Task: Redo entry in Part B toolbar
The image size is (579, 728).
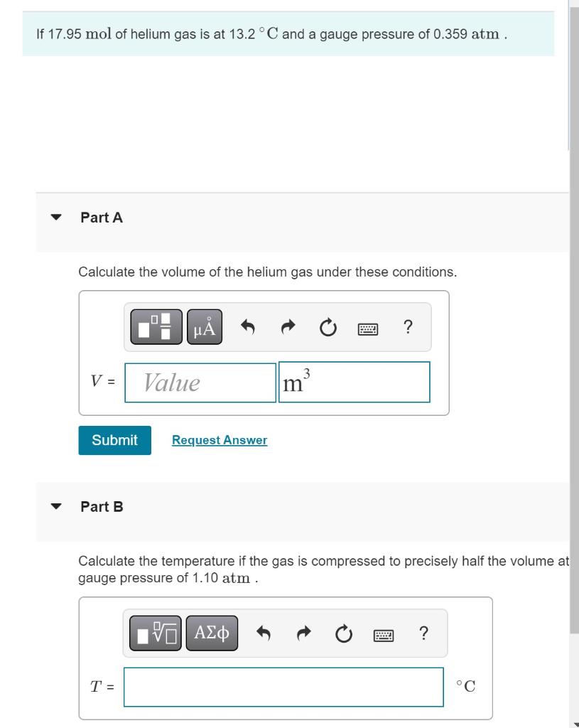Action: click(x=304, y=633)
